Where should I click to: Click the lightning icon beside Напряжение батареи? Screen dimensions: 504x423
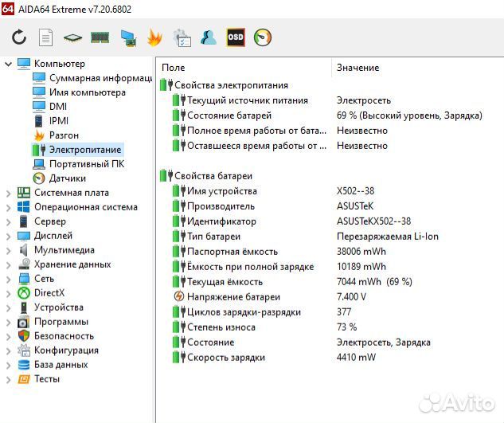point(178,296)
